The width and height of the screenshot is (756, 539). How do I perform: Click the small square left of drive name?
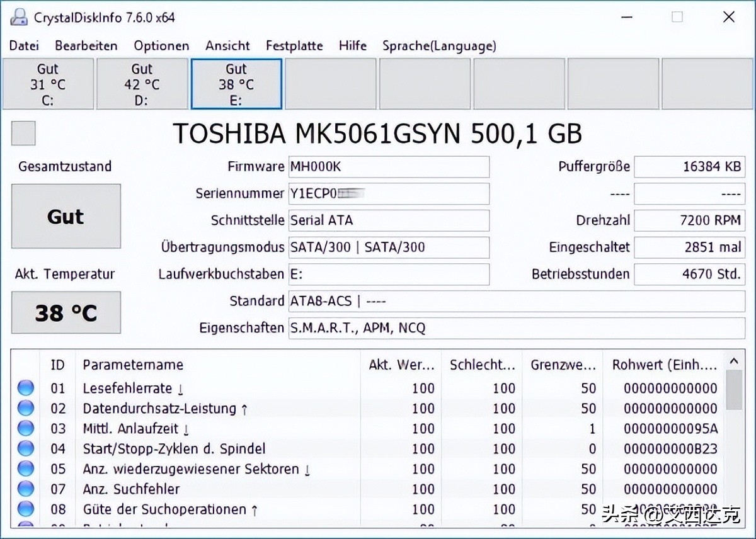23,133
